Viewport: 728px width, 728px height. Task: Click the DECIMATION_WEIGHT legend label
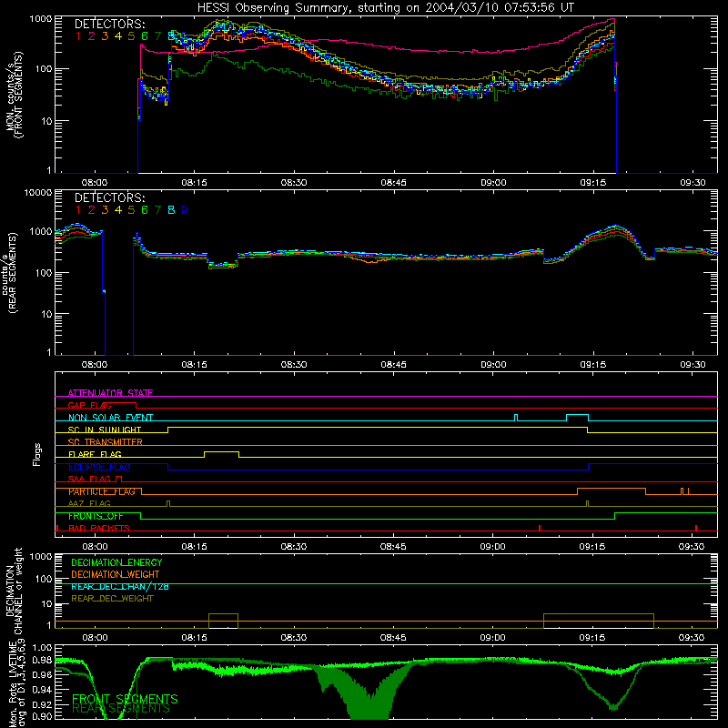pyautogui.click(x=116, y=574)
